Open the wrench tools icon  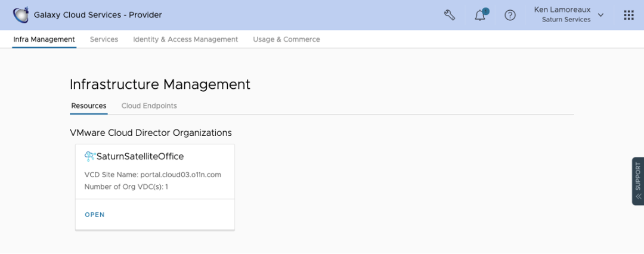click(x=450, y=15)
